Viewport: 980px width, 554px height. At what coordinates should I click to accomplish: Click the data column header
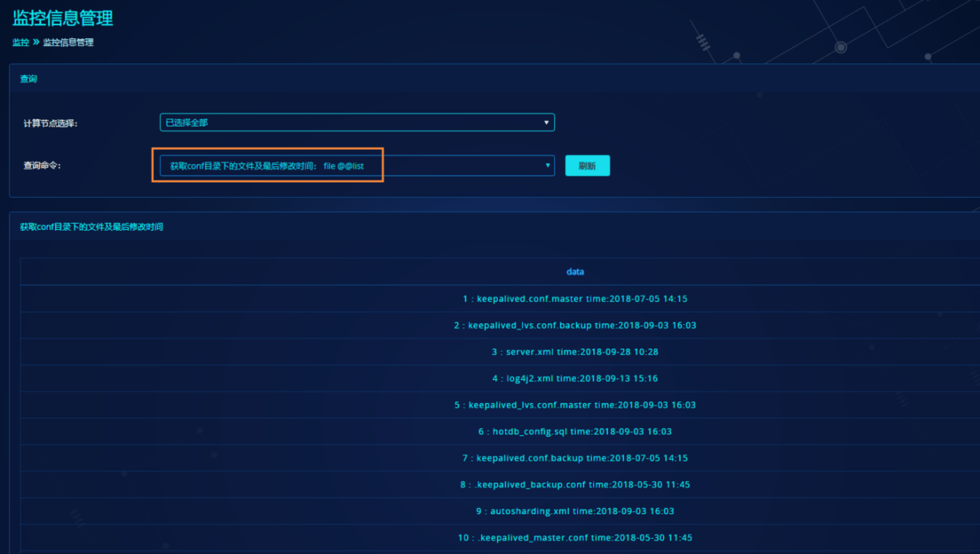(575, 272)
